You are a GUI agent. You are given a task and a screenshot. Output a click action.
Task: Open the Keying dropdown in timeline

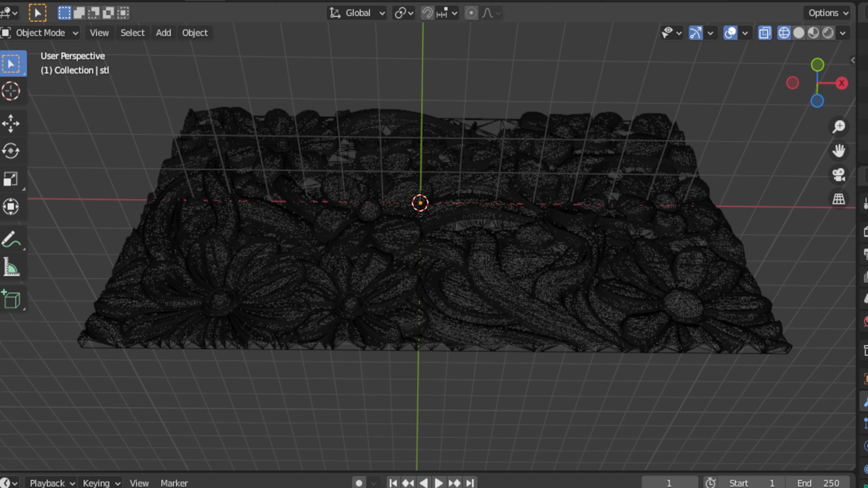[101, 483]
